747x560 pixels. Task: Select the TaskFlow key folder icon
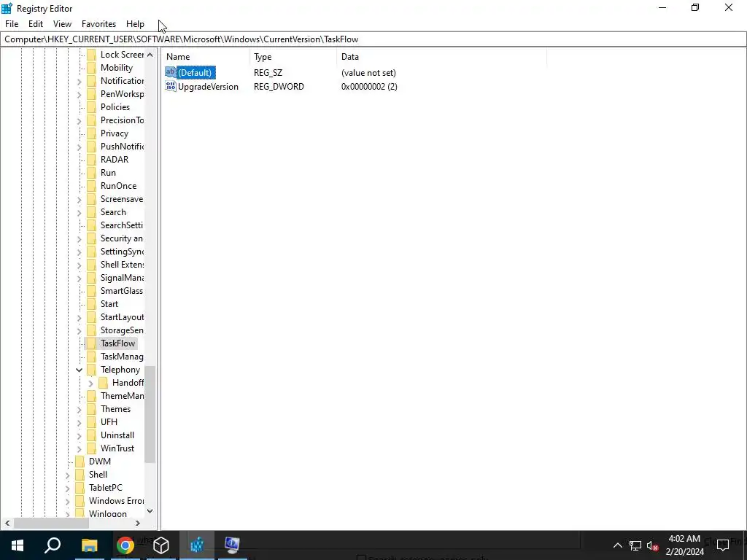(x=91, y=343)
